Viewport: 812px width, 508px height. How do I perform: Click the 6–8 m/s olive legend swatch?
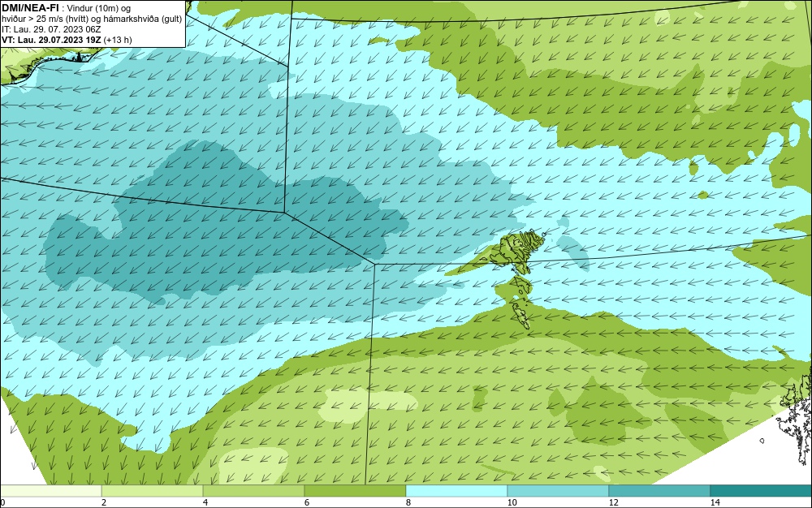[x=356, y=491]
